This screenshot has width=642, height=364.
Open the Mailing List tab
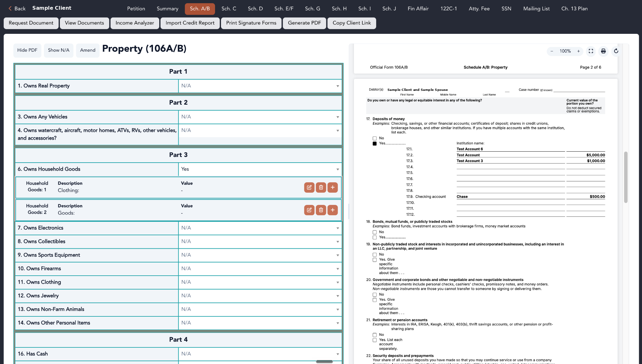536,9
